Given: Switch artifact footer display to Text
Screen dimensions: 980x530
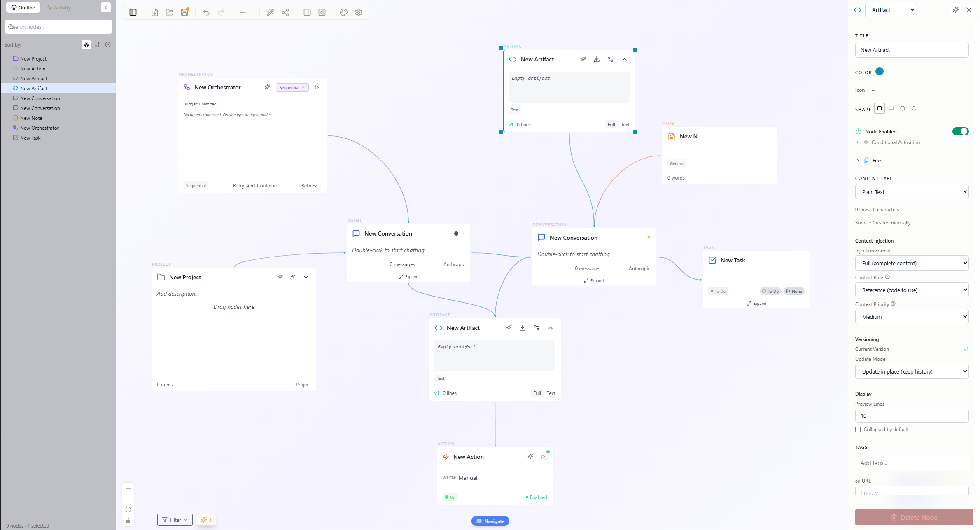Looking at the screenshot, I should tap(625, 124).
